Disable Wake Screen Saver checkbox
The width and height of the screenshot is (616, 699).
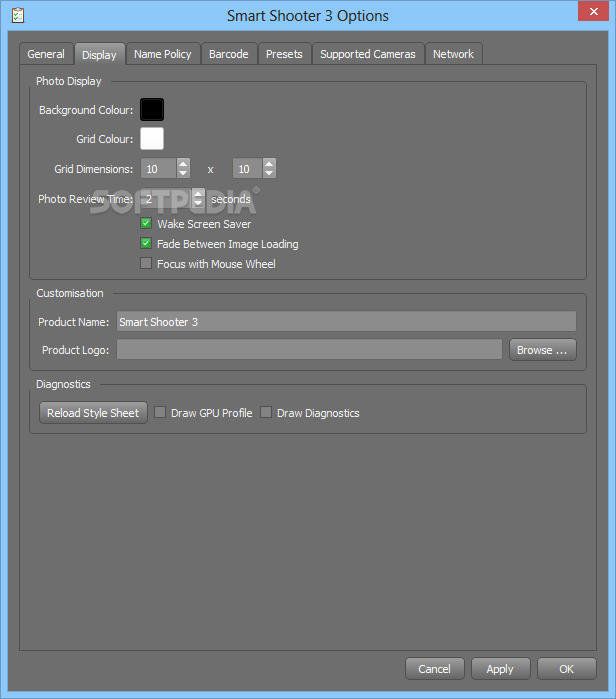point(146,223)
